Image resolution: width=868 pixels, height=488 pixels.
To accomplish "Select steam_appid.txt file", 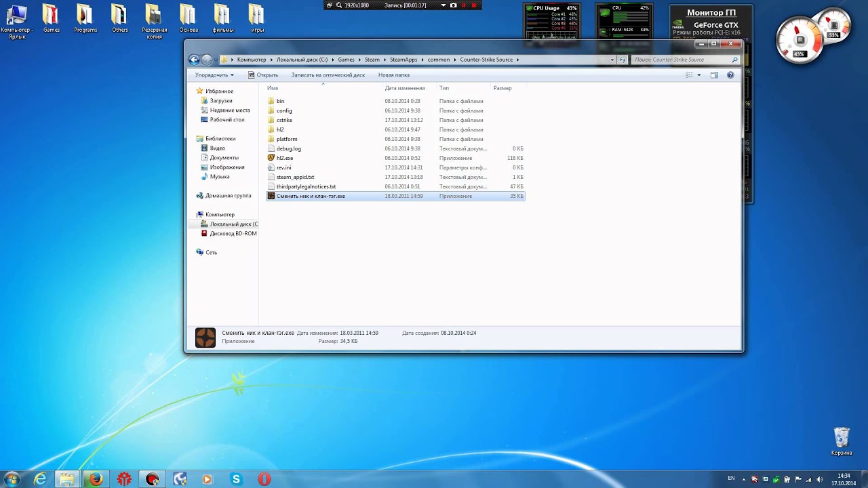I will 295,177.
